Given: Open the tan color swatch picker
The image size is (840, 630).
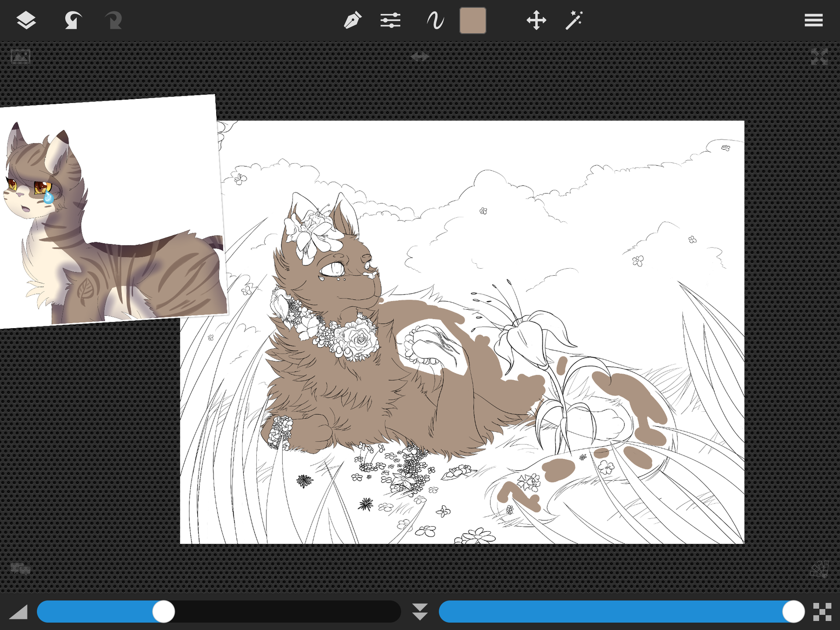Looking at the screenshot, I should pos(472,21).
